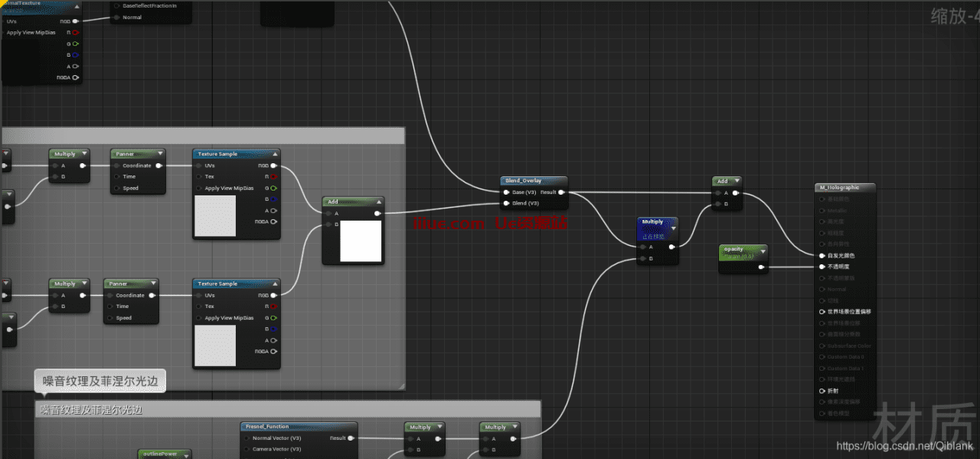The height and width of the screenshot is (459, 980).
Task: Click the upper Panner node's Coordinate output pin
Action: click(158, 166)
